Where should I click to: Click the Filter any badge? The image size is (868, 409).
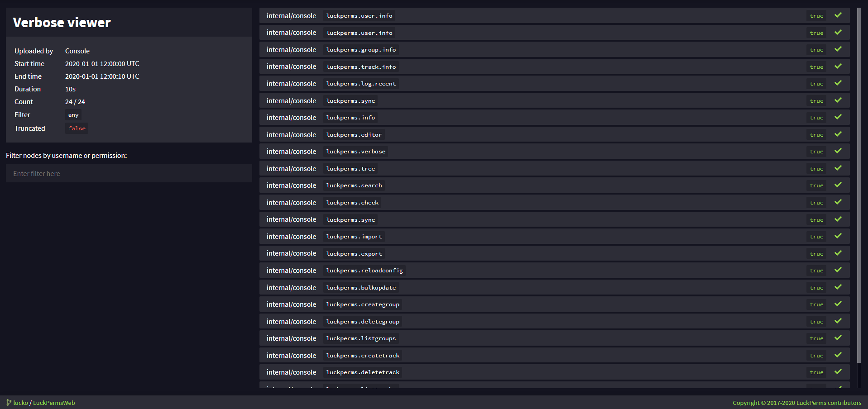click(x=73, y=115)
